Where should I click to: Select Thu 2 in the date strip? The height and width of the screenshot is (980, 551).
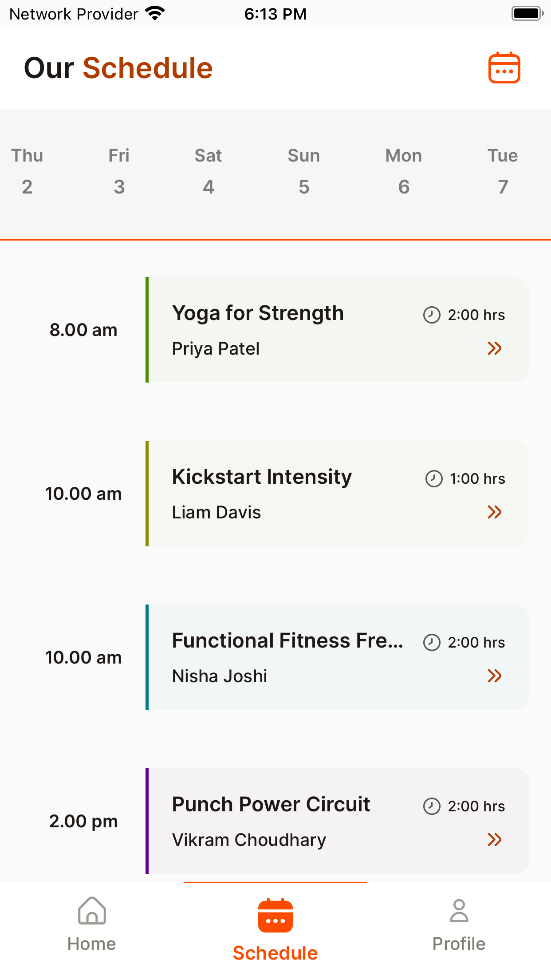(27, 171)
